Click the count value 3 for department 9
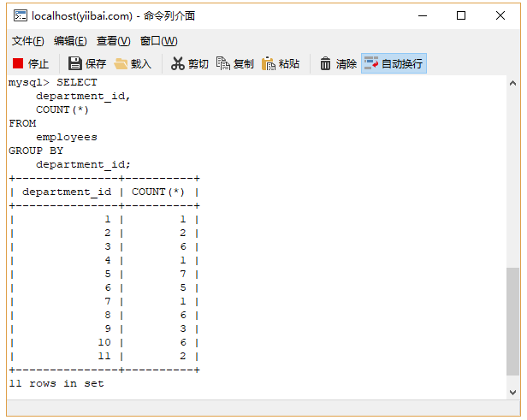The width and height of the screenshot is (527, 420). tap(183, 328)
